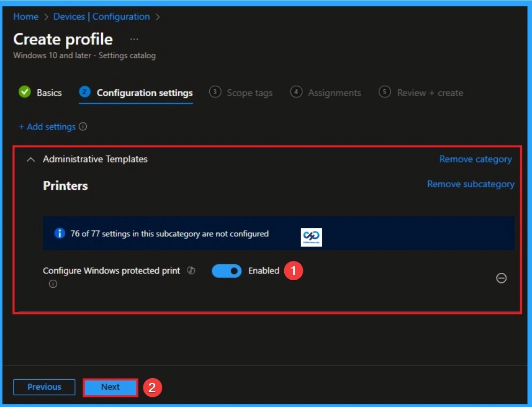Click the HTMD community logo in the banner
The height and width of the screenshot is (407, 532).
click(311, 236)
